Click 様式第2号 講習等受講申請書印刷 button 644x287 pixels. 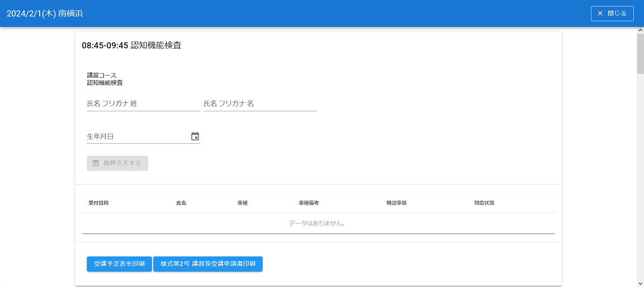pyautogui.click(x=208, y=264)
